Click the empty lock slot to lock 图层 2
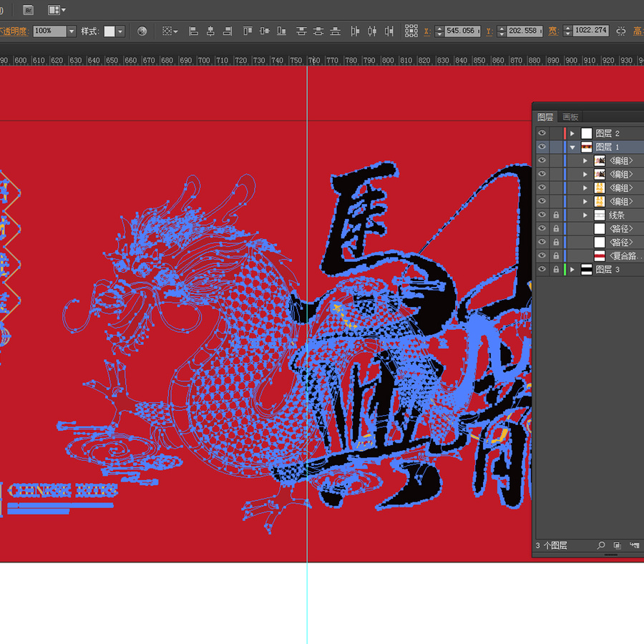 (556, 133)
